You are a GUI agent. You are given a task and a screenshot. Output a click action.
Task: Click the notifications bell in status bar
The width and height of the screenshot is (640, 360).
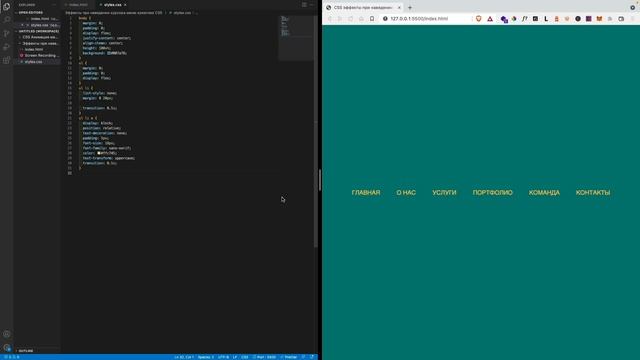pos(312,357)
